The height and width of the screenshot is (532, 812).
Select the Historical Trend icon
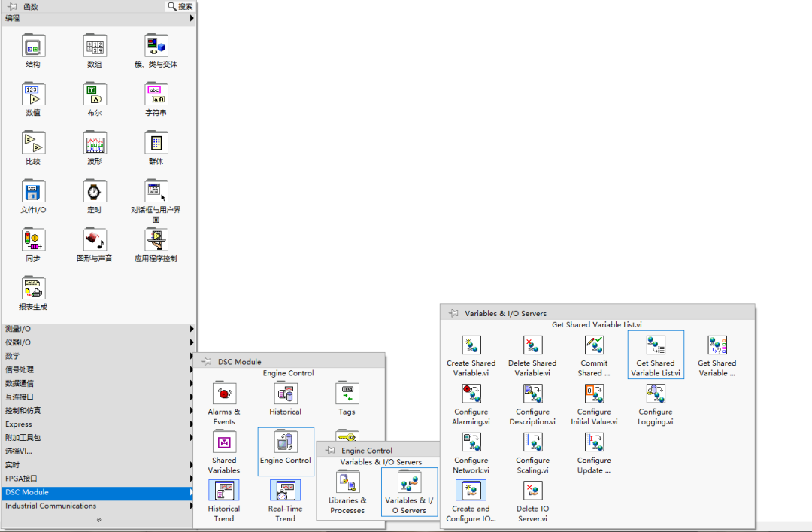click(x=224, y=491)
